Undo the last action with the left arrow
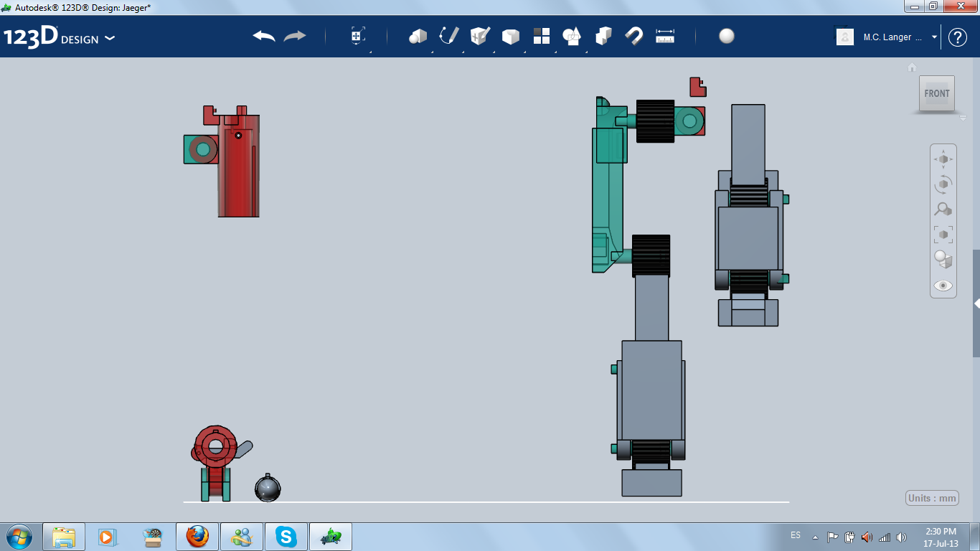Image resolution: width=980 pixels, height=551 pixels. 264,36
